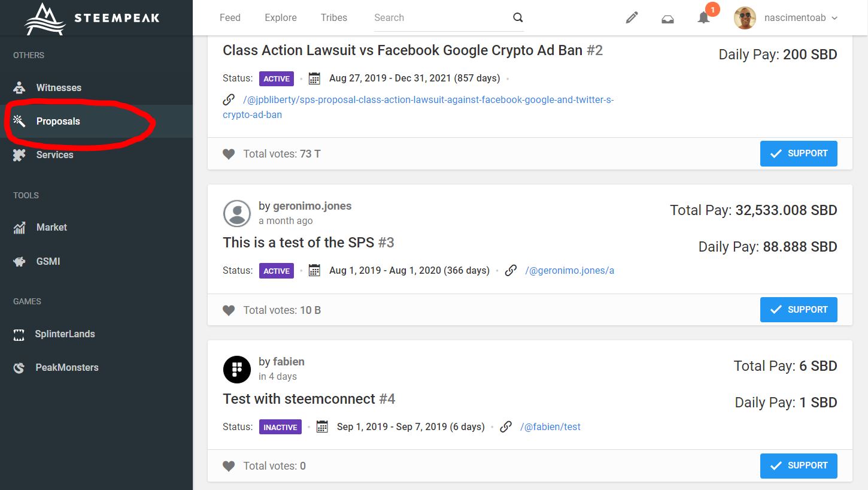Click the ACTIVE status badge on proposal #3
Viewport: 868px width, 490px height.
point(277,271)
